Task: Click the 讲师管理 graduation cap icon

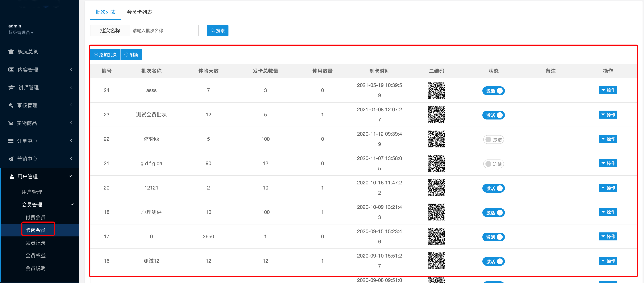Action: pos(11,87)
